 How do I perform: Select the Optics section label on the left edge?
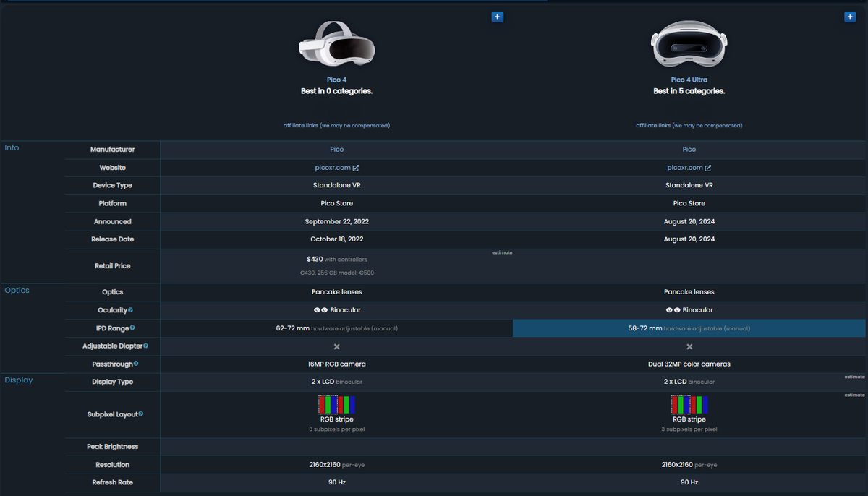(17, 291)
